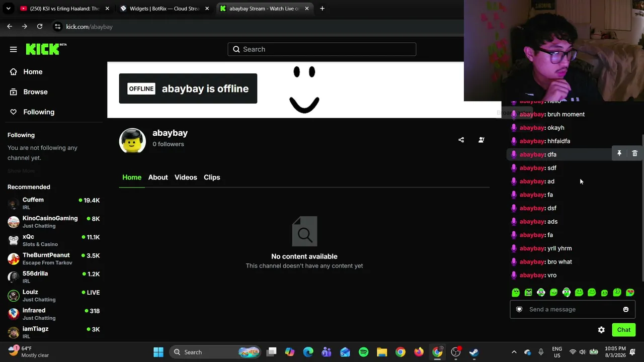Click the Windows taskbar search box
The width and height of the screenshot is (644, 362).
click(x=215, y=352)
